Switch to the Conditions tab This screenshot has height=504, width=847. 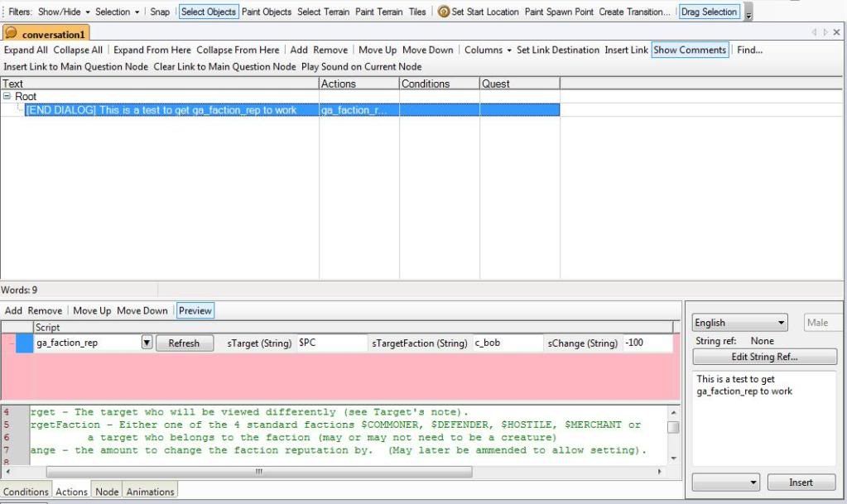[x=26, y=492]
